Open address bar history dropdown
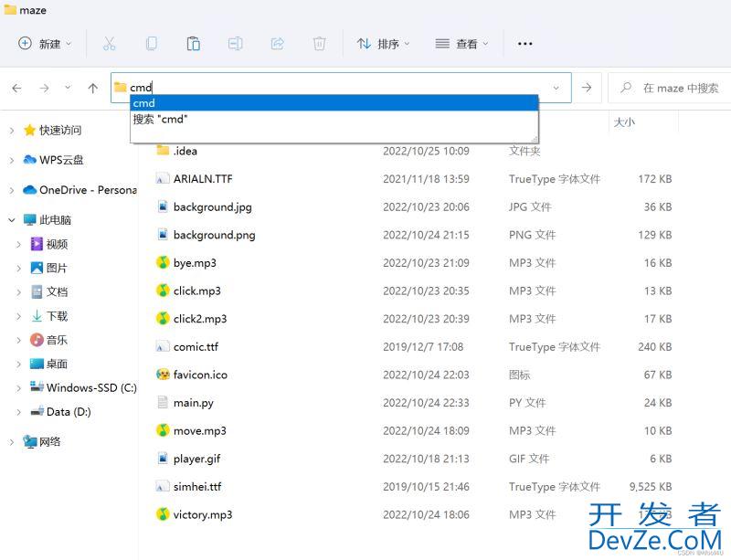Screen dimensions: 731x560 point(556,88)
